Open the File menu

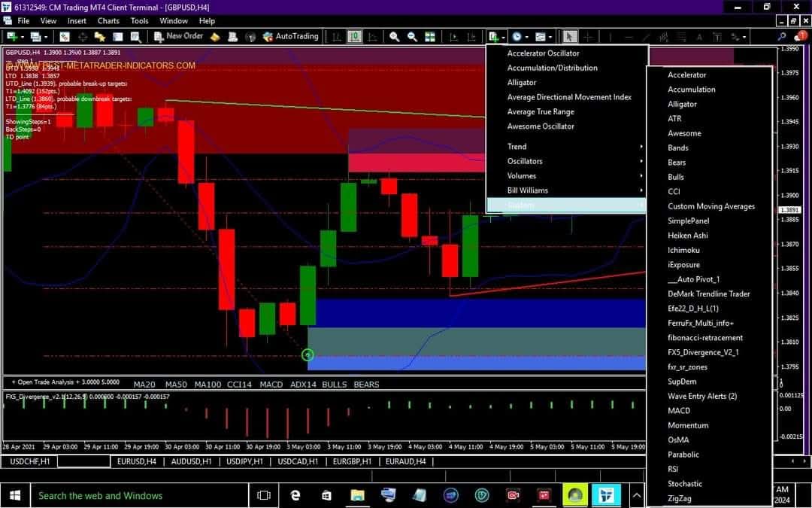23,21
